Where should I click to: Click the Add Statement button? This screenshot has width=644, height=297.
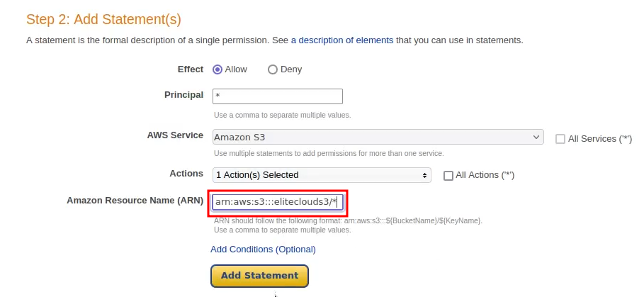coord(259,276)
